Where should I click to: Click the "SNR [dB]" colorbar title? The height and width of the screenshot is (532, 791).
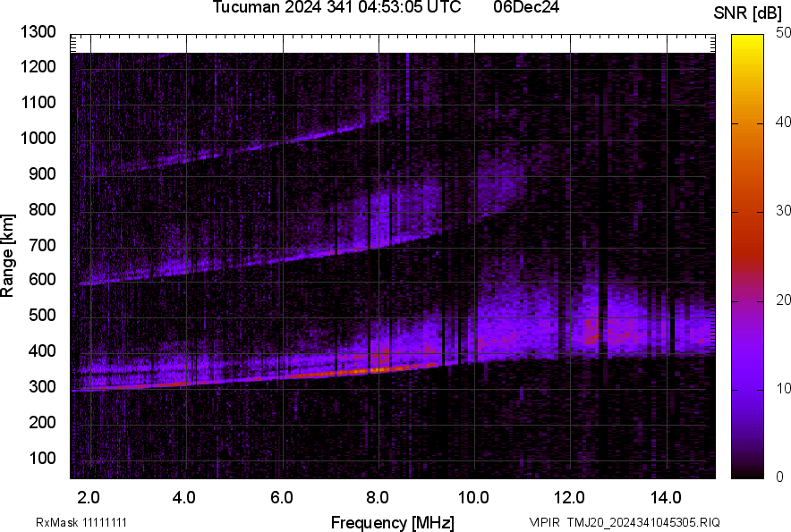[747, 13]
